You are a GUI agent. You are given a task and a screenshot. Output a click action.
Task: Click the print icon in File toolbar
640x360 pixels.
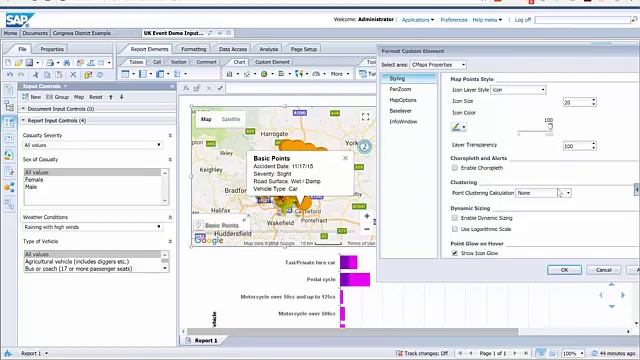tap(50, 63)
